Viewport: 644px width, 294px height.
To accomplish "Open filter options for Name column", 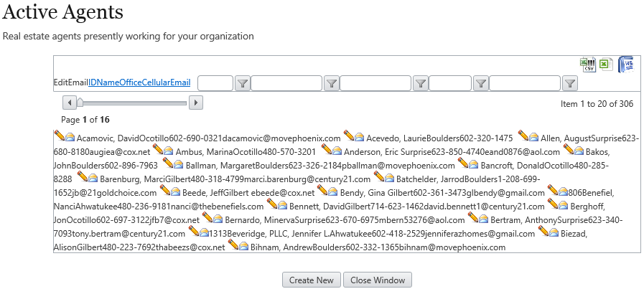I will coord(332,84).
